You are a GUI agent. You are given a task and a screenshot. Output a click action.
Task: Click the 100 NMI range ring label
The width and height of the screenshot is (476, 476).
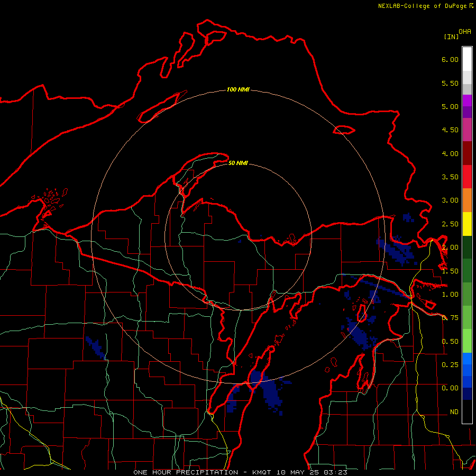pos(238,89)
